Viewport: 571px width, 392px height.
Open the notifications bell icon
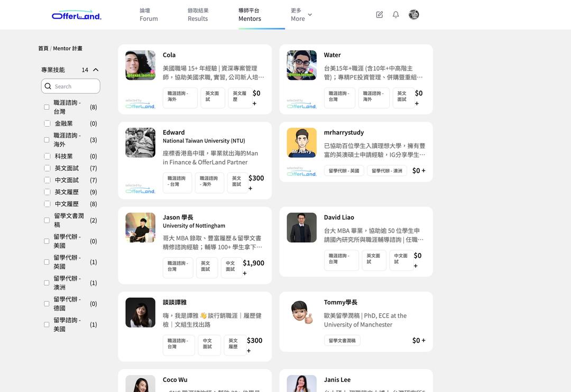click(395, 15)
